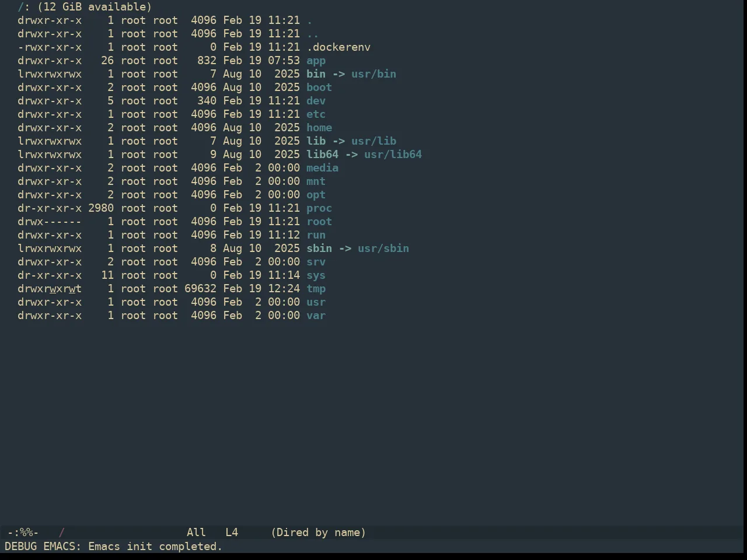
Task: Follow the bin symlink entry
Action: pyautogui.click(x=316, y=74)
